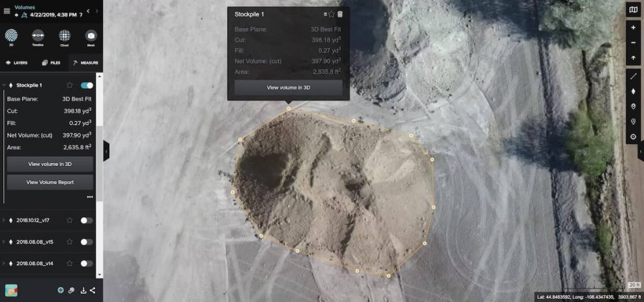This screenshot has height=302, width=644.
Task: Click View volume in 3D in popup
Action: point(288,87)
